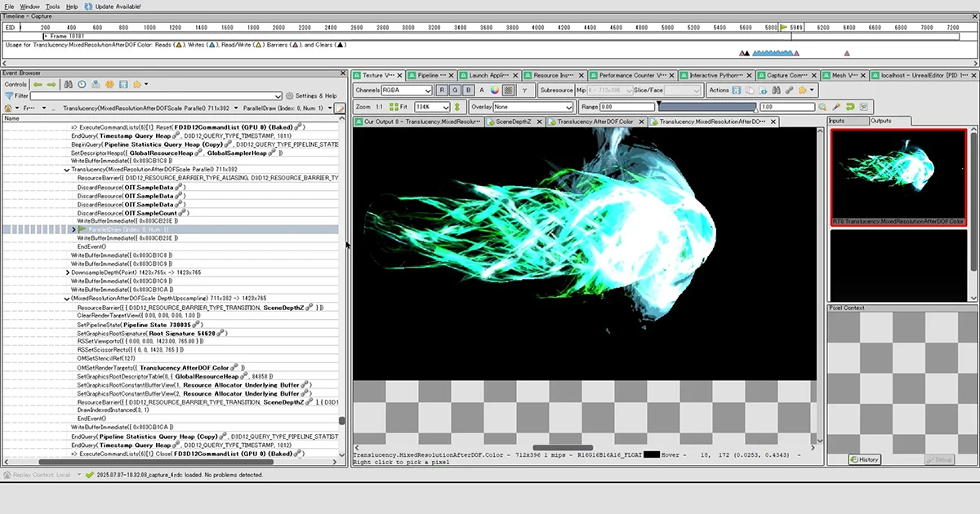The height and width of the screenshot is (514, 980).
Task: Click the History button in Pixel Context panel
Action: click(865, 459)
